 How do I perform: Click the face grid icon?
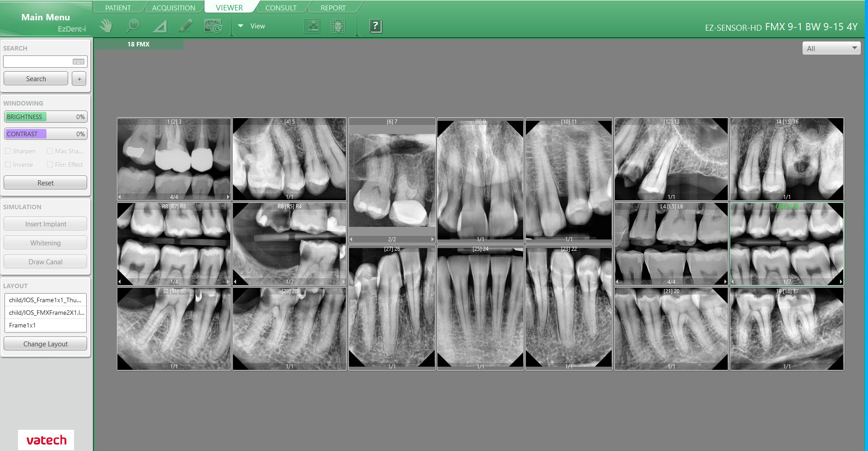coord(338,26)
